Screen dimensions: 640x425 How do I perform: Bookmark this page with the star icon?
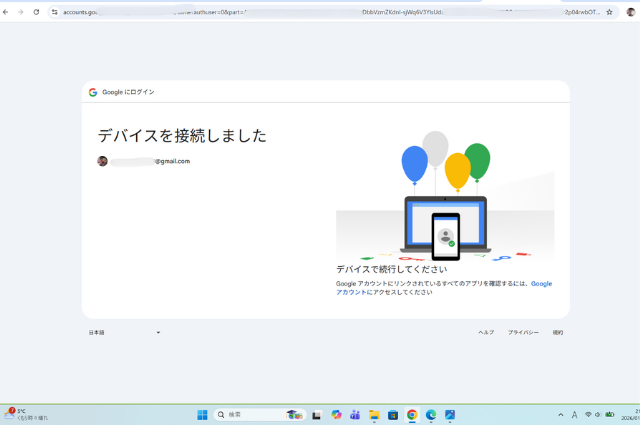(x=609, y=12)
